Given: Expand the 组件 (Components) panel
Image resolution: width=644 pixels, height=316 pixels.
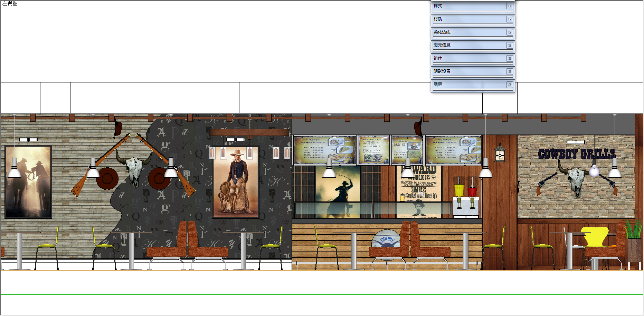Looking at the screenshot, I should [x=473, y=59].
